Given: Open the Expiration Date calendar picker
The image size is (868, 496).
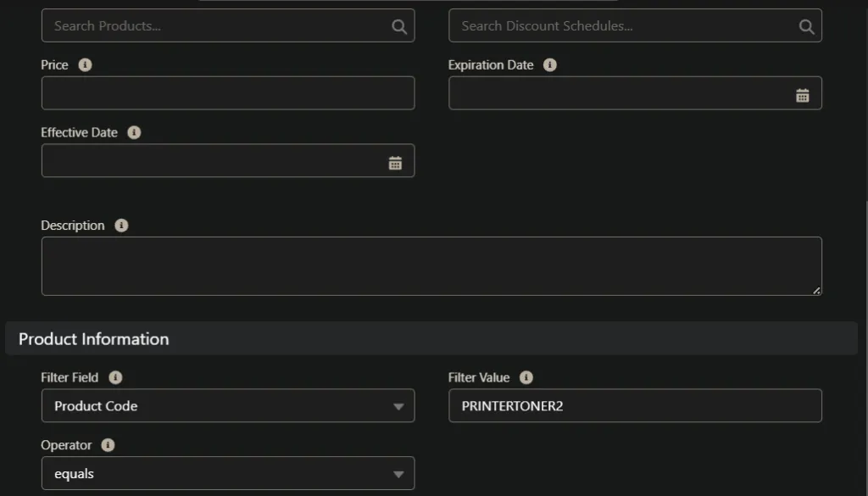Looking at the screenshot, I should 802,95.
